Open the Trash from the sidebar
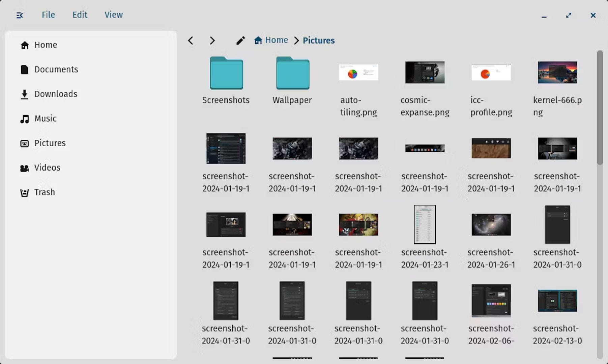The image size is (608, 364). (x=44, y=192)
